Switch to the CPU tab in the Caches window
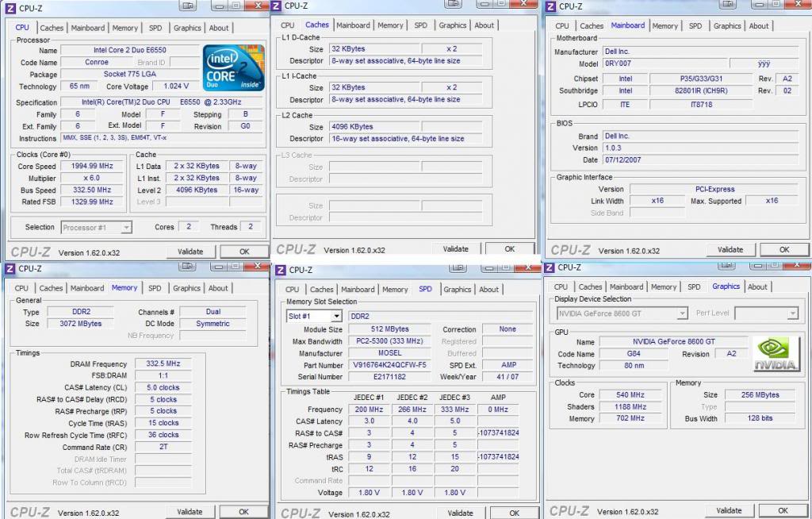The height and width of the screenshot is (519, 812). pos(287,25)
